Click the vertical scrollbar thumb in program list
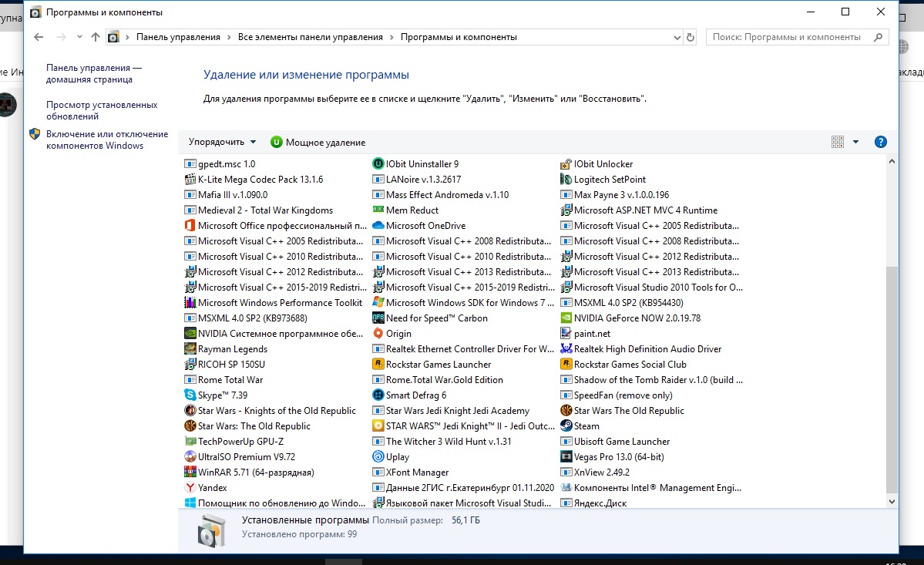Screen dimensions: 924x565 (892, 378)
